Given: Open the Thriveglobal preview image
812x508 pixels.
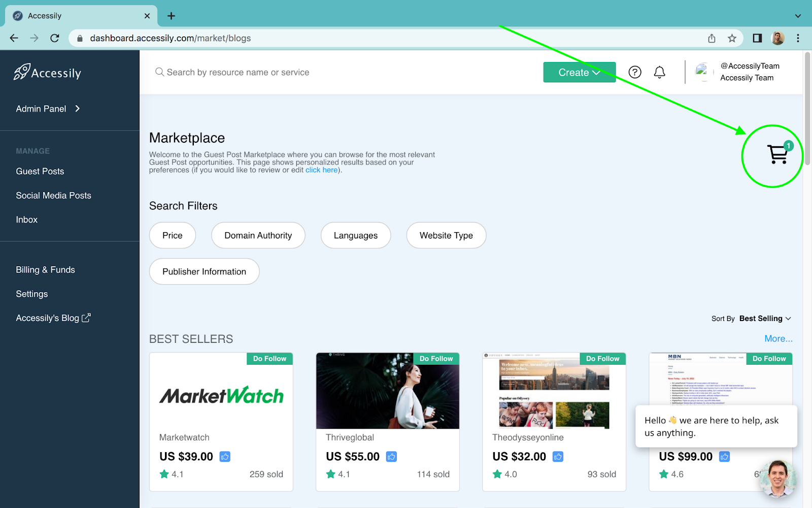Looking at the screenshot, I should [388, 391].
